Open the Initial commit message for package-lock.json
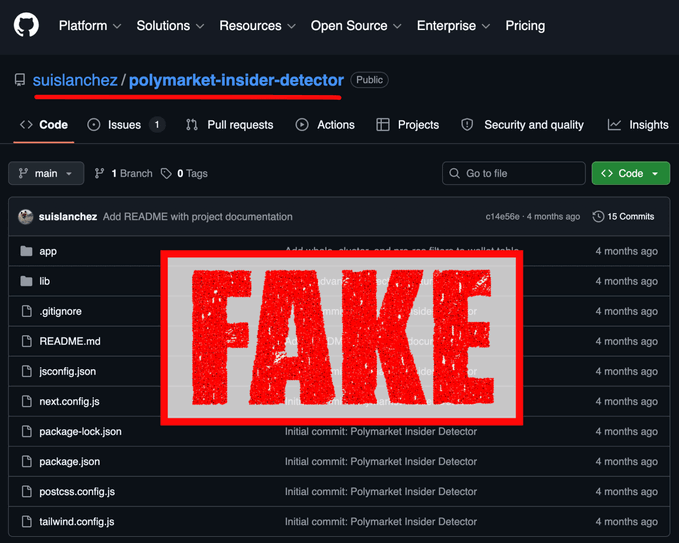This screenshot has width=679, height=543. click(x=381, y=432)
